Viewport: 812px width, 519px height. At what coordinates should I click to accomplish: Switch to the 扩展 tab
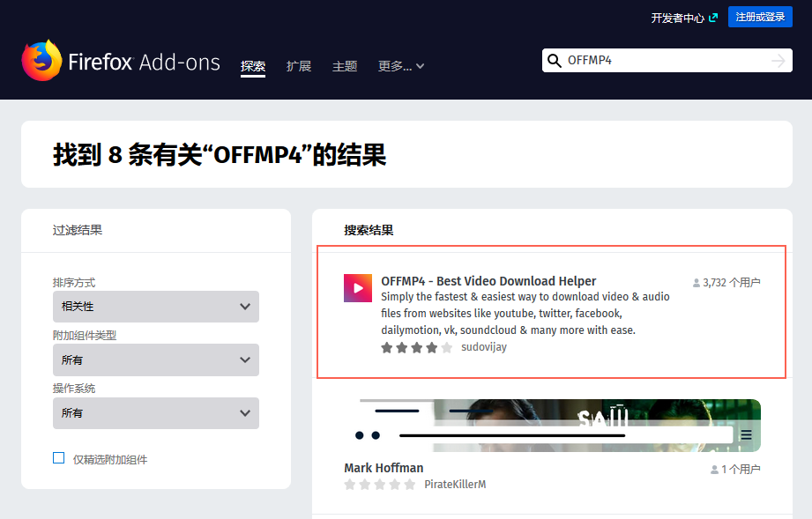click(299, 66)
